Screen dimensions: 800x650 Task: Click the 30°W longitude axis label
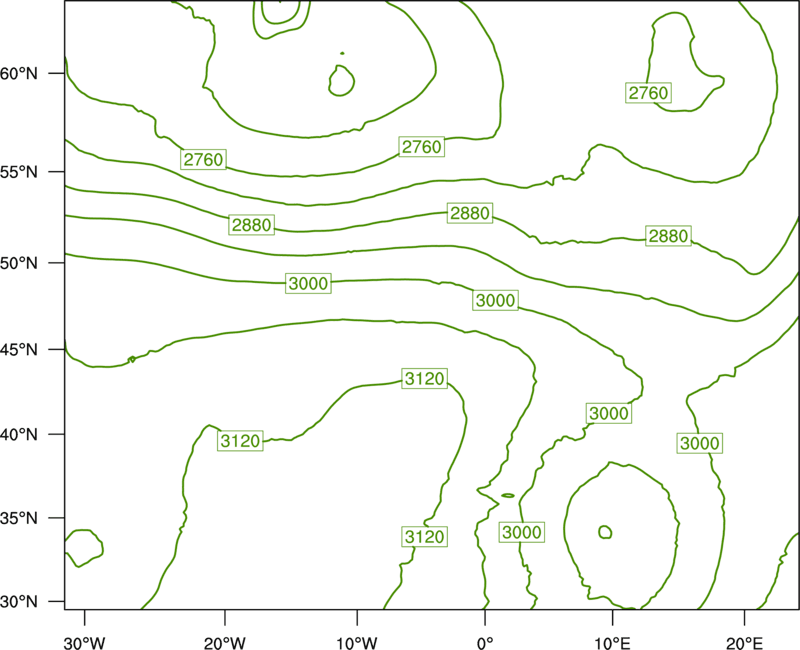coord(84,643)
